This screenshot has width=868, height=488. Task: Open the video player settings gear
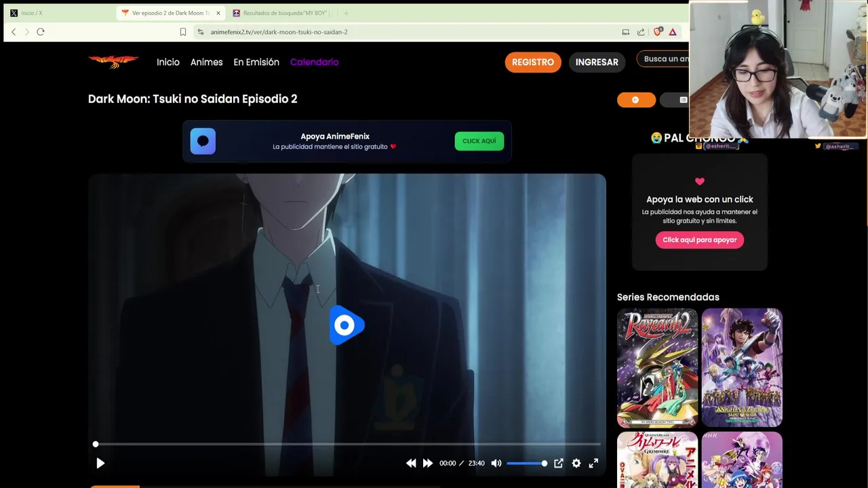(576, 464)
